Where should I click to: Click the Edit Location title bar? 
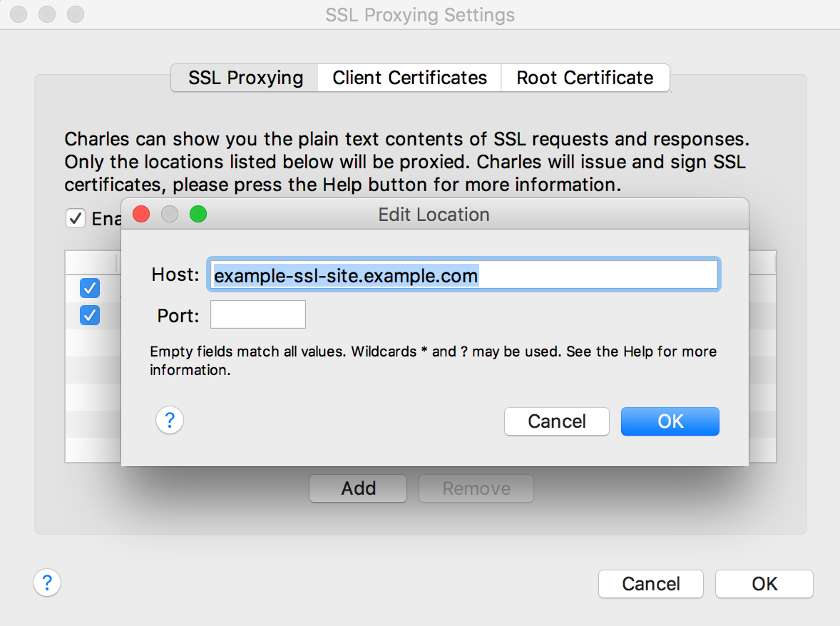pos(434,214)
